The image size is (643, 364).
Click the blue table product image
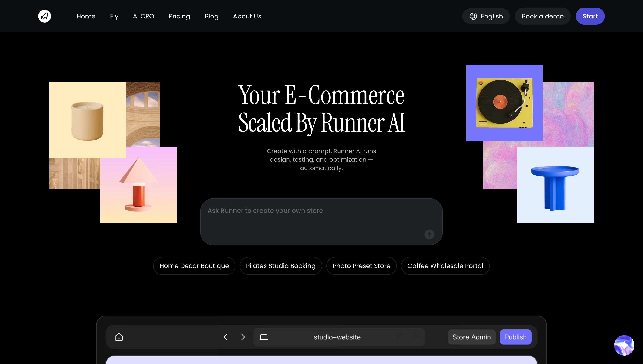(555, 185)
